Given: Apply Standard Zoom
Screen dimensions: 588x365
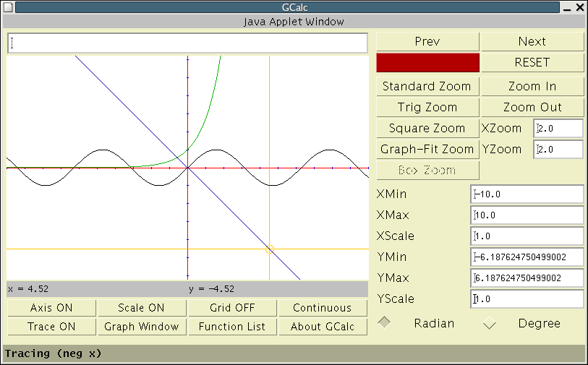Looking at the screenshot, I should (427, 86).
